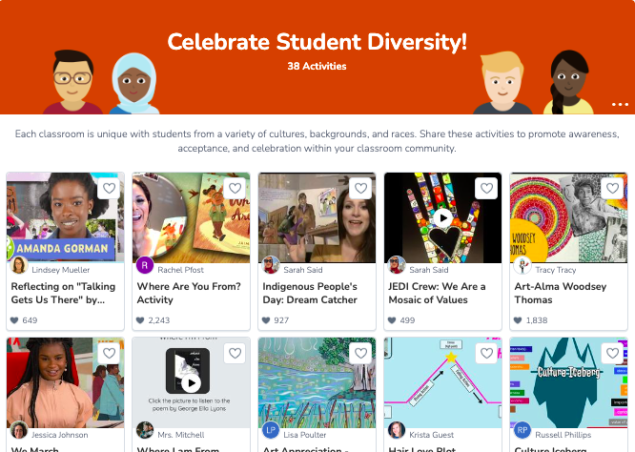View Sarah Said's profile on JEDI Crew card
The image size is (635, 452).
click(x=429, y=270)
